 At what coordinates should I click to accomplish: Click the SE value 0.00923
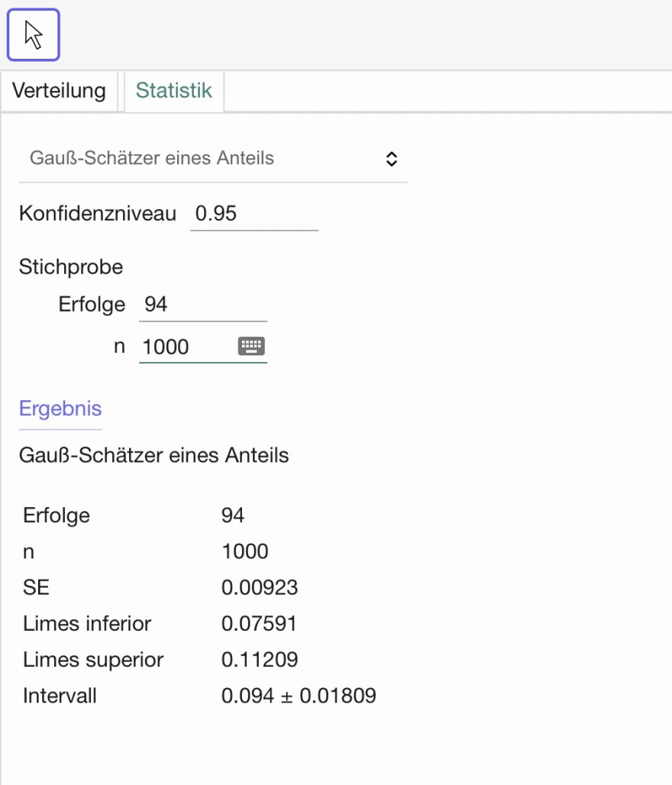[x=260, y=587]
